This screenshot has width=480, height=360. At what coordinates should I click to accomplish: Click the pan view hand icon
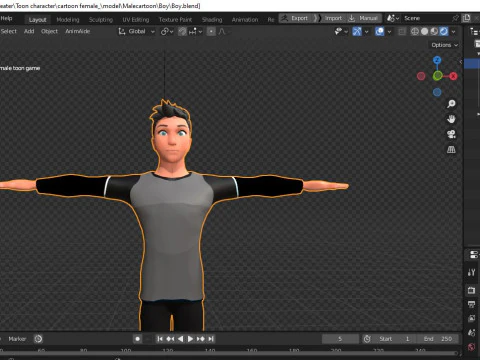click(451, 119)
